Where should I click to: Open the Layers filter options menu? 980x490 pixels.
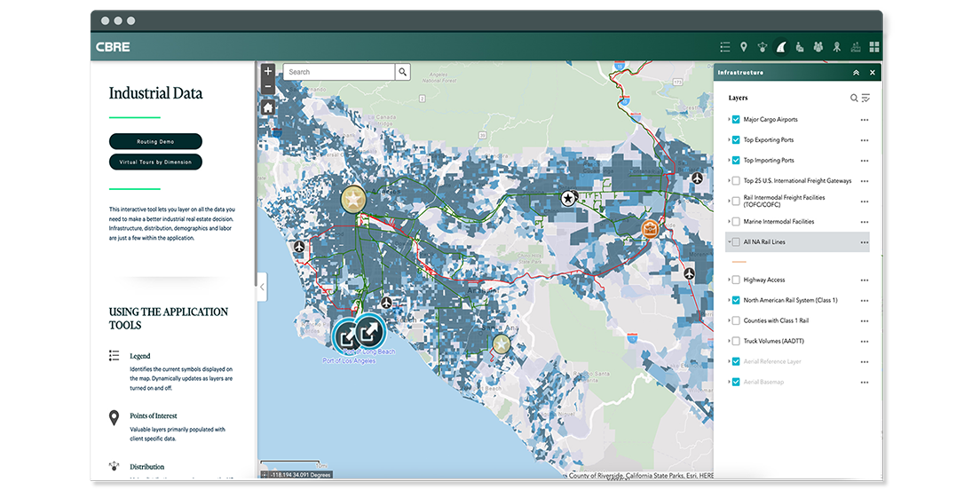click(x=865, y=99)
